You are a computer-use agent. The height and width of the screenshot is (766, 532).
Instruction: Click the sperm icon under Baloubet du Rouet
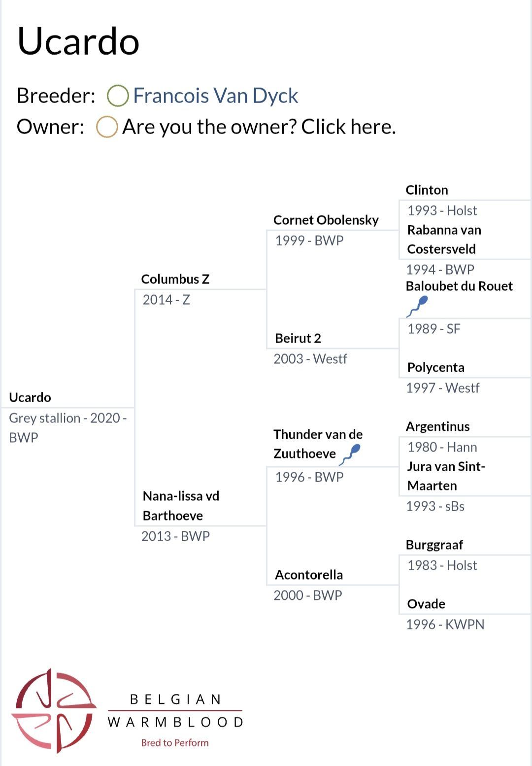(417, 306)
